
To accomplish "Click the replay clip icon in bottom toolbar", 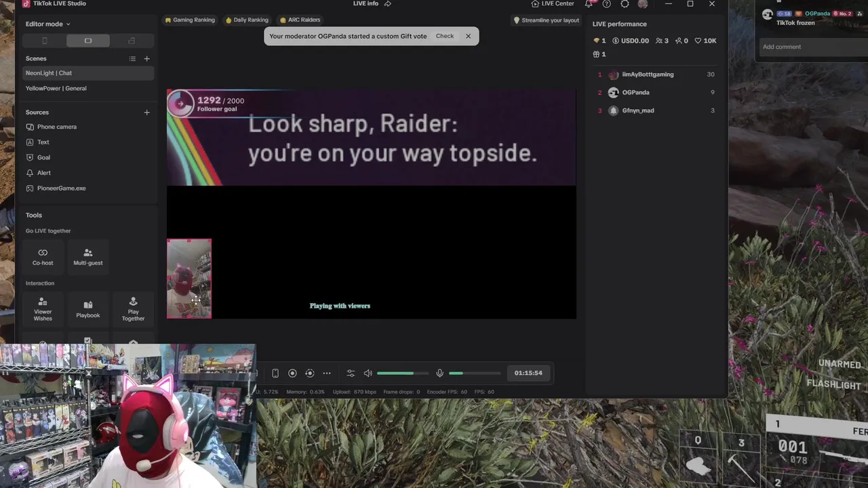I will point(309,373).
